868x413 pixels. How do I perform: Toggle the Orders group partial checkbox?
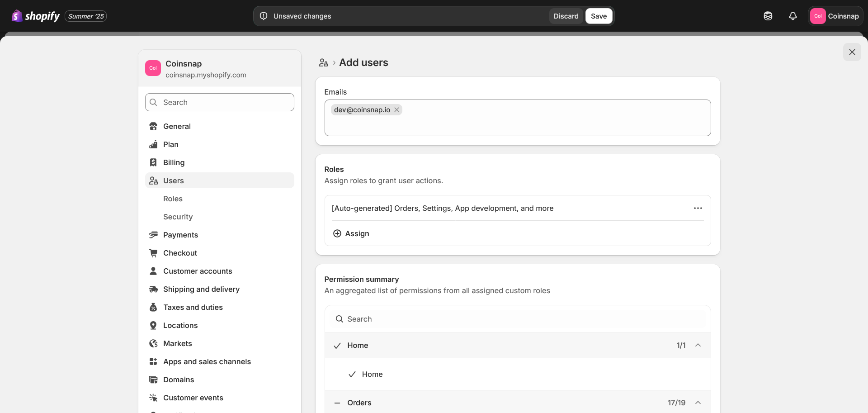(337, 403)
